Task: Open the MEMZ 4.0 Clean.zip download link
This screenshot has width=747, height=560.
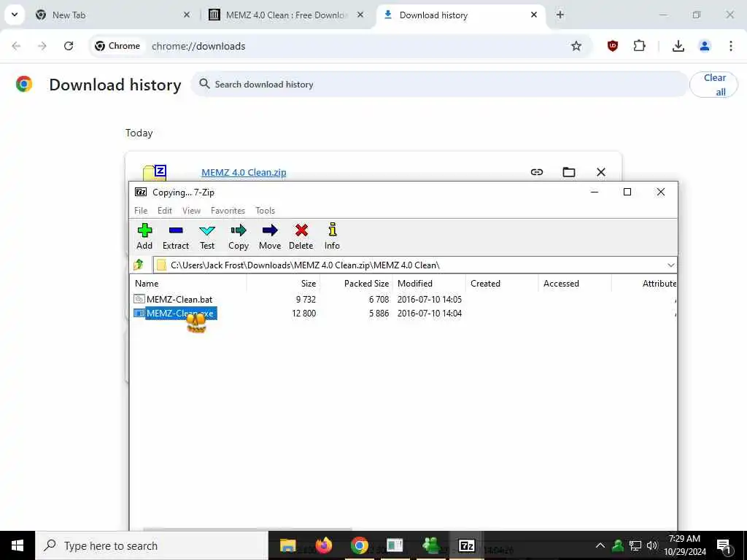Action: tap(244, 172)
